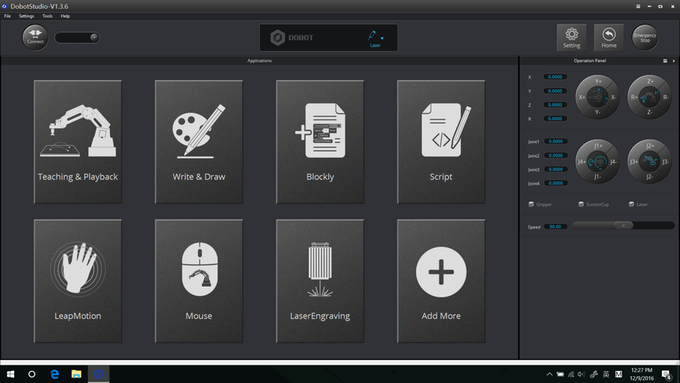Open the Help menu
Screen dimensions: 680x383
(65, 16)
